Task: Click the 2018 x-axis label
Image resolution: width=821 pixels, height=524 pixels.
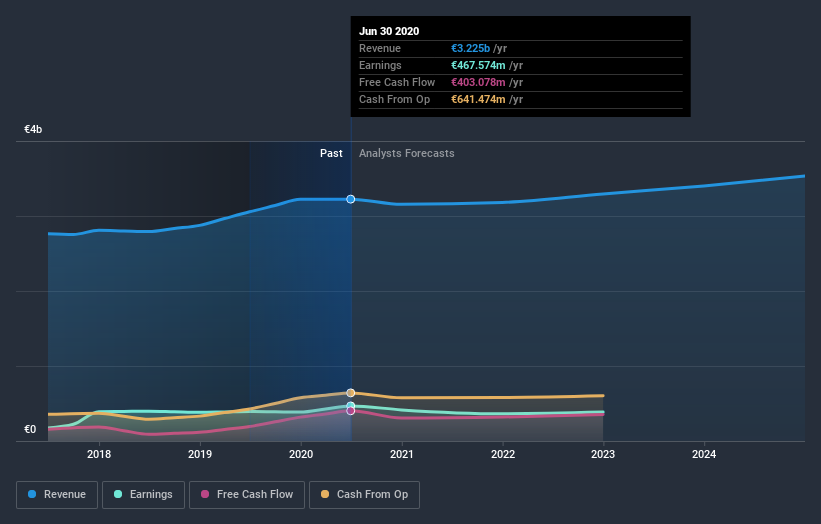Action: 99,454
